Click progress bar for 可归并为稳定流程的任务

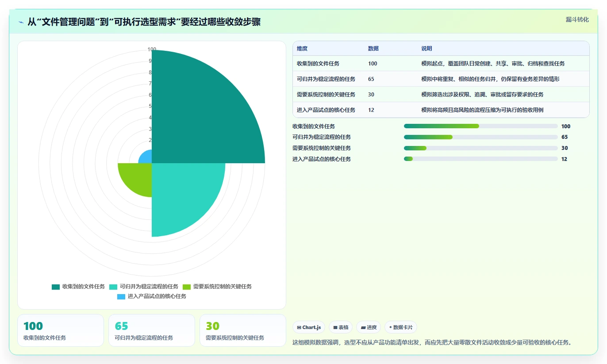480,137
